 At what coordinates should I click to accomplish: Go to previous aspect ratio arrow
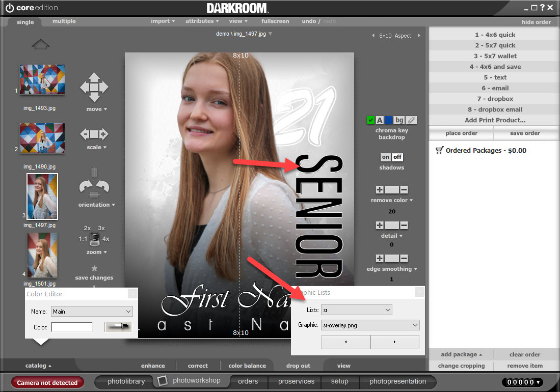coord(373,36)
